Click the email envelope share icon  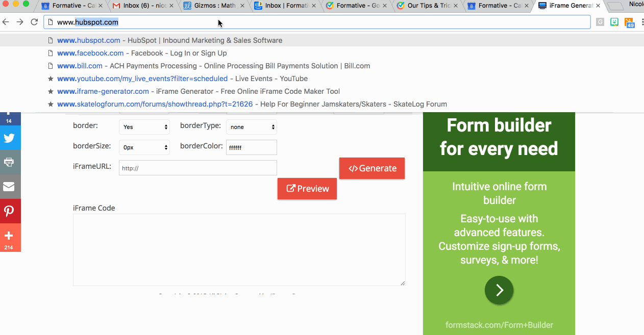[x=9, y=187]
